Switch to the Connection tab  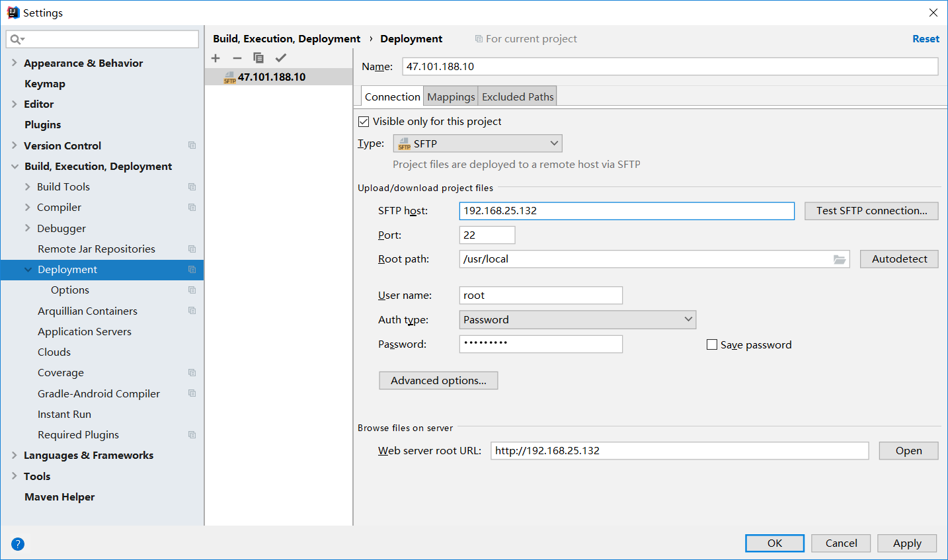coord(393,97)
